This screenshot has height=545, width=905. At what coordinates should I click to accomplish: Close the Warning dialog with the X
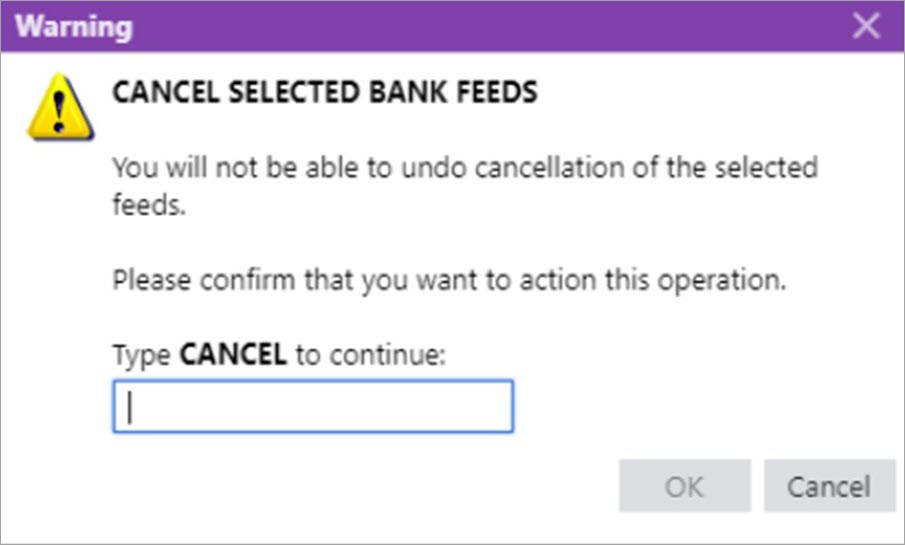tap(866, 26)
